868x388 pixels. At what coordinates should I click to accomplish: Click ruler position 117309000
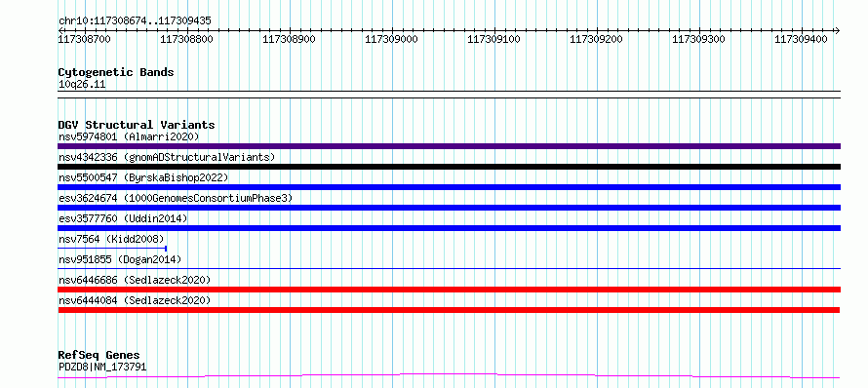[x=392, y=39]
